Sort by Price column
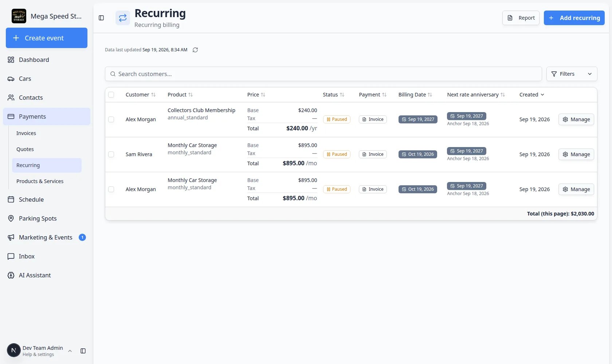 256,95
